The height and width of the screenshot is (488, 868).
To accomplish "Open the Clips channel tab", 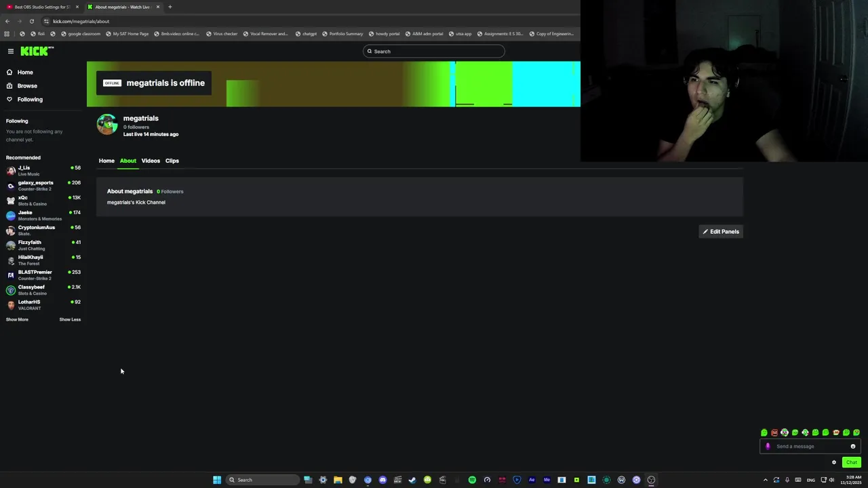I will [172, 161].
